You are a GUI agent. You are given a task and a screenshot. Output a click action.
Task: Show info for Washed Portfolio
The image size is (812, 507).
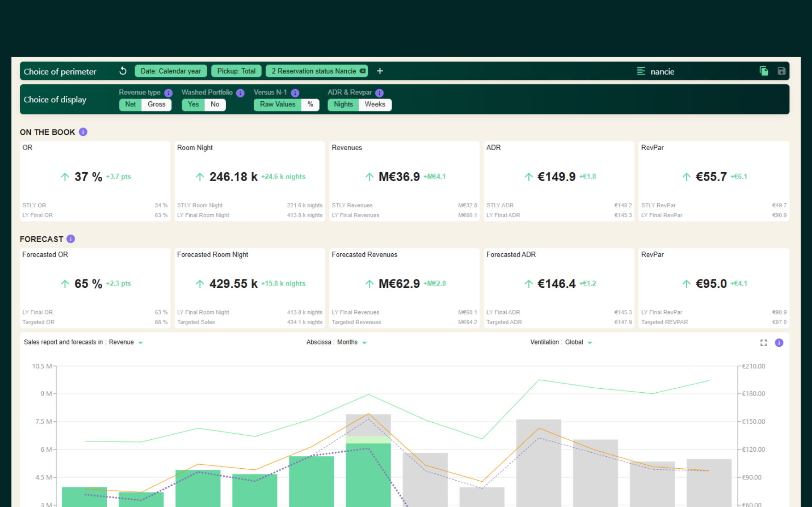(240, 93)
